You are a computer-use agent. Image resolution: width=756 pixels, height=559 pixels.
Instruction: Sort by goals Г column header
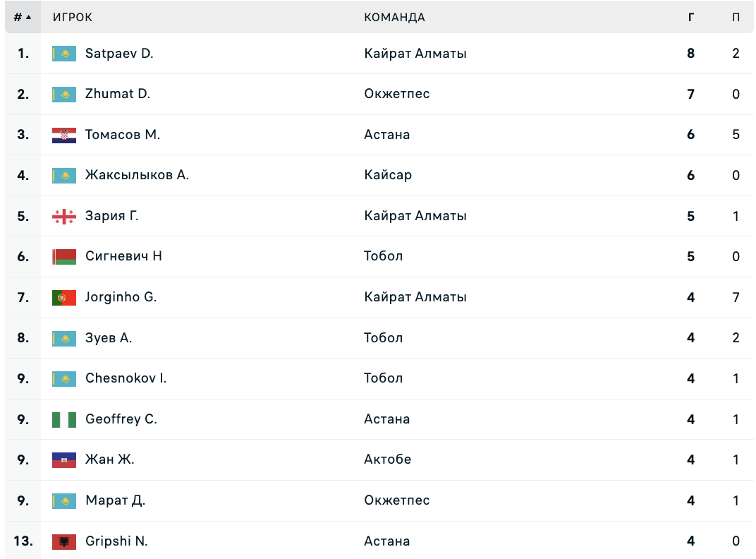(x=691, y=18)
